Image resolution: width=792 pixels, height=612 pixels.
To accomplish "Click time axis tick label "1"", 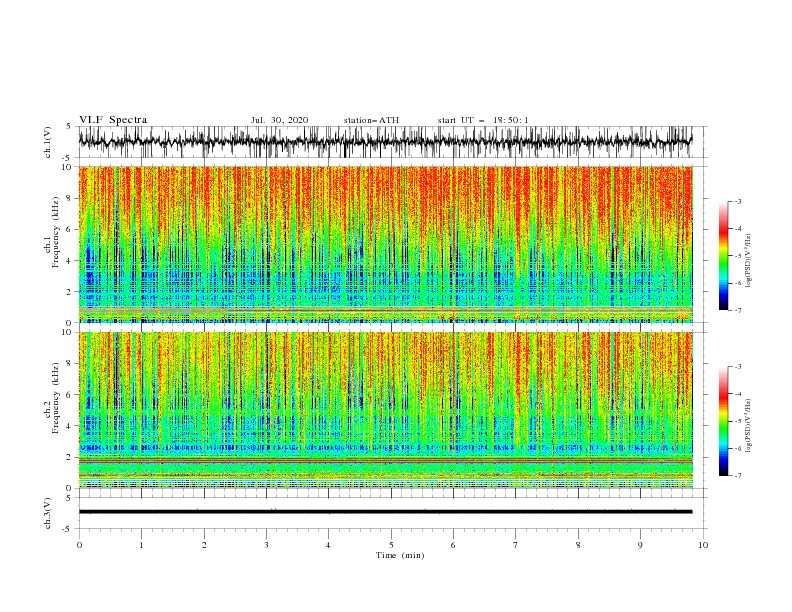I will point(141,545).
